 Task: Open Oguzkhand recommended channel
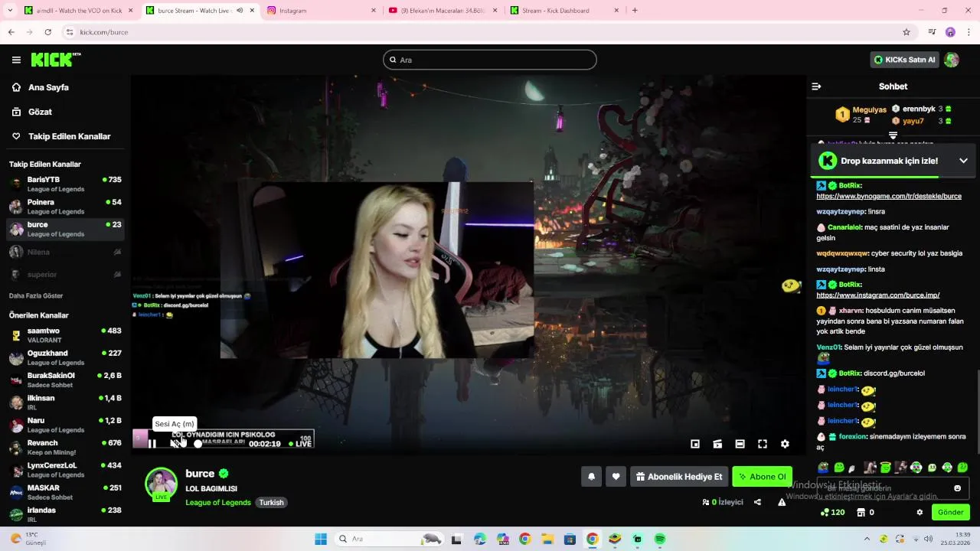tap(66, 357)
